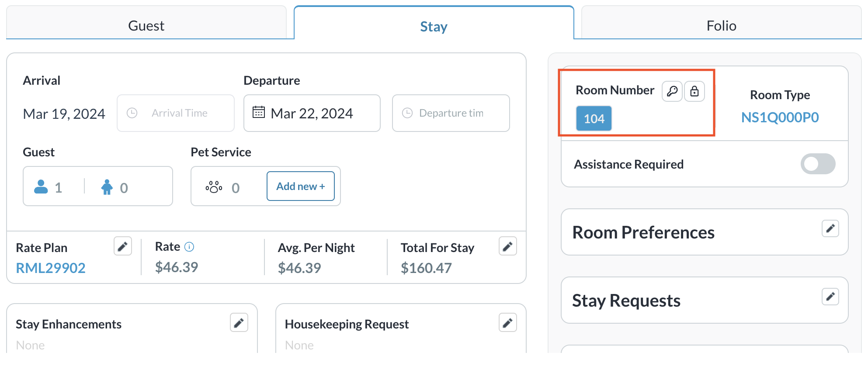Edit Housekeeping Request with pencil icon
This screenshot has width=868, height=387.
[507, 323]
